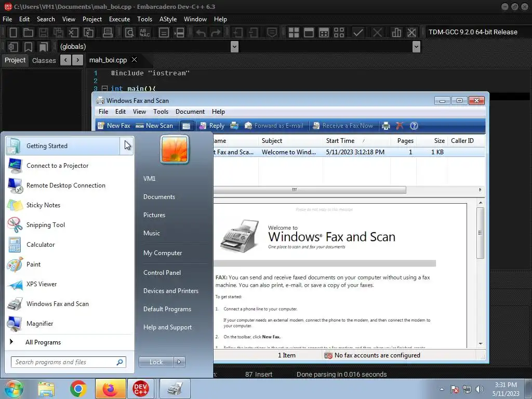532x399 pixels.
Task: Click the preview pane vertical scrollbar thumb
Action: [480, 233]
